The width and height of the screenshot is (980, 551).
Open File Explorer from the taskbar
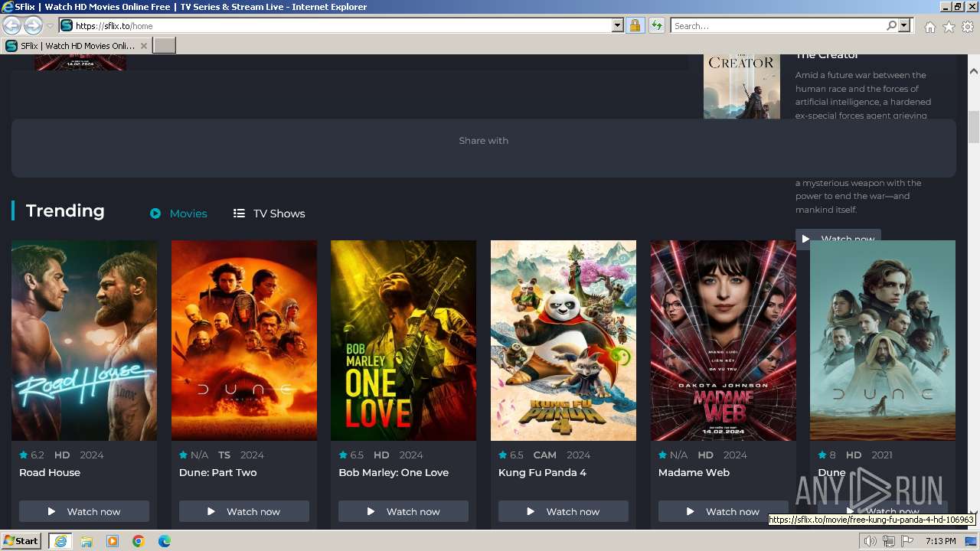(87, 541)
